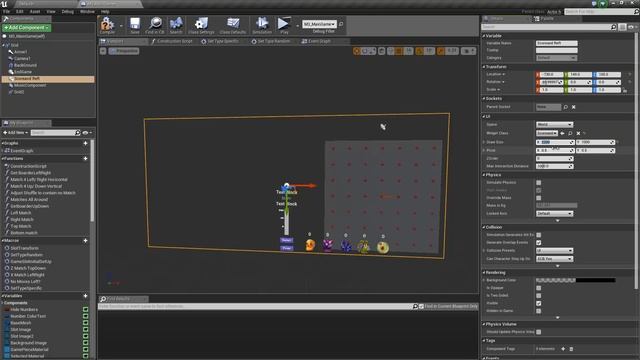The image size is (640, 360).
Task: Add Component Tags element plus icon
Action: 563,349
